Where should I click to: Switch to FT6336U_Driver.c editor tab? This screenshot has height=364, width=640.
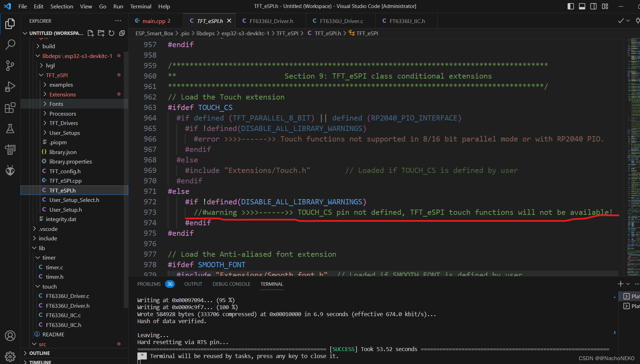coord(341,21)
